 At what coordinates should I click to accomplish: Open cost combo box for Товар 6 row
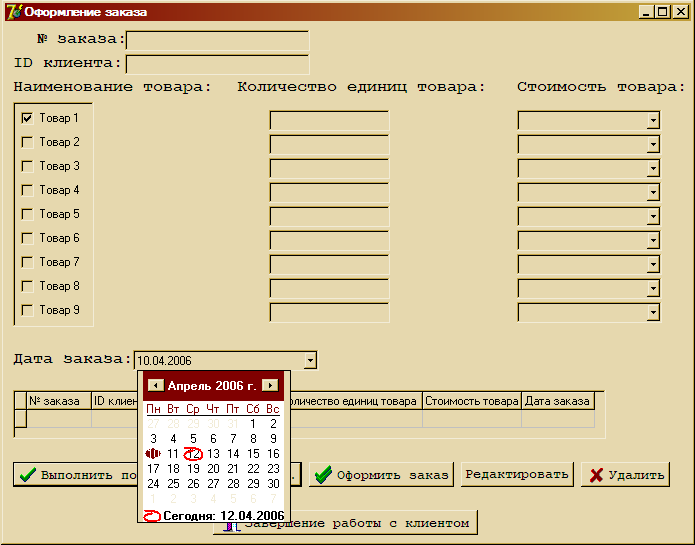tap(653, 241)
